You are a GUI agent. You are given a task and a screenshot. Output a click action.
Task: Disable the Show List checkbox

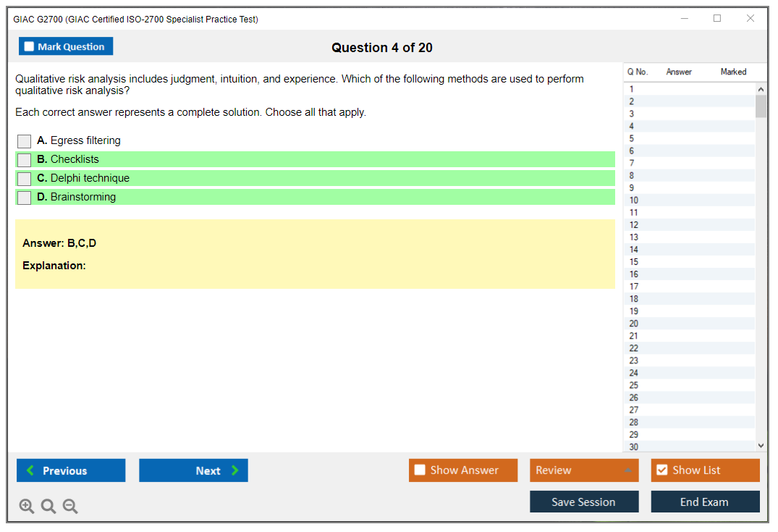pos(661,470)
